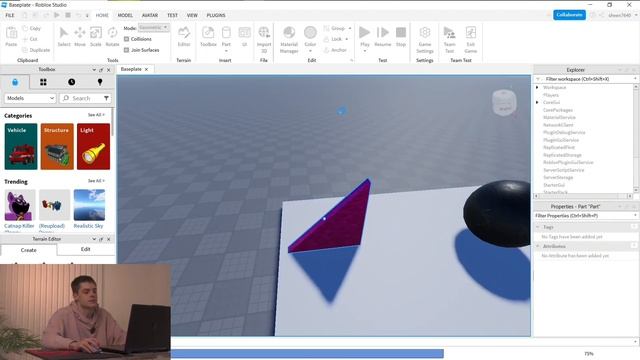Switch to the AVATAR ribbon tab
Viewport: 640px width, 360px height.
pos(150,15)
